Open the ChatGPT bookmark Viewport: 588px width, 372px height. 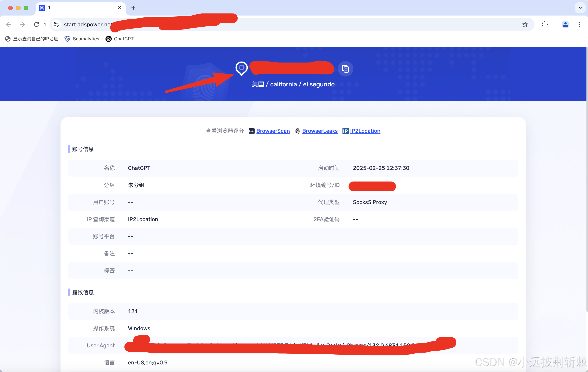pyautogui.click(x=119, y=39)
